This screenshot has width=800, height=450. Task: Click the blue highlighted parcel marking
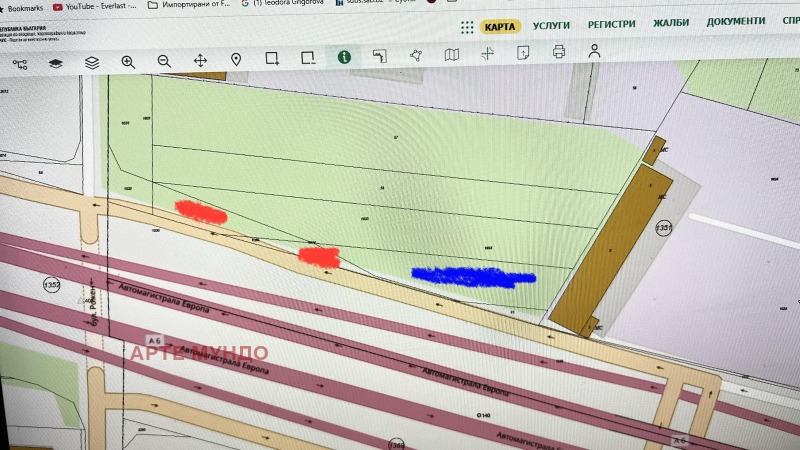click(x=474, y=276)
